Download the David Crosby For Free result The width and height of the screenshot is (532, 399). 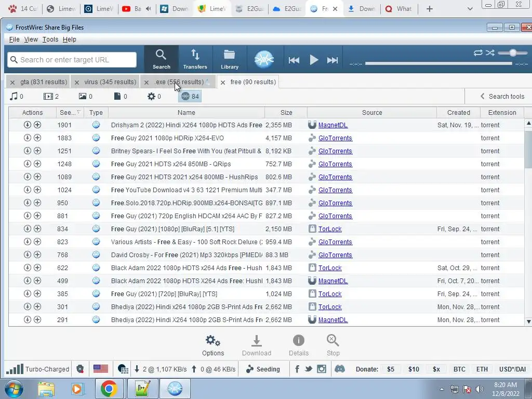(27, 255)
